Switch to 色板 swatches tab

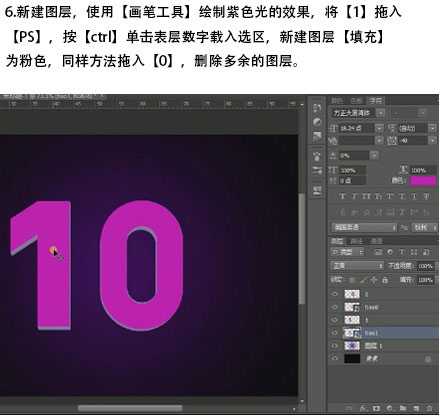click(356, 101)
